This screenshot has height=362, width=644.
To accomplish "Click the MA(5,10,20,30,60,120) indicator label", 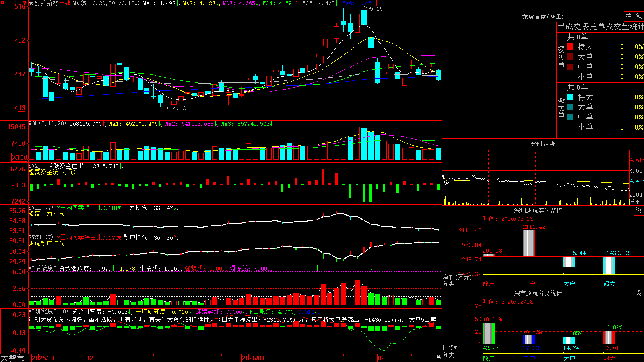I will coord(106,3).
